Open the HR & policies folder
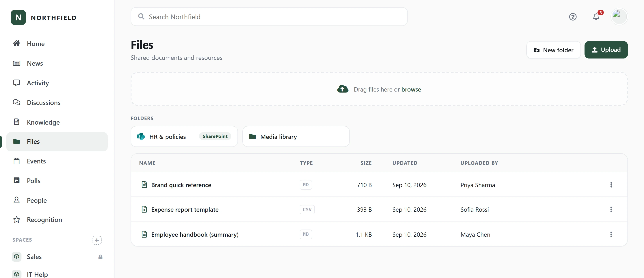Image resolution: width=644 pixels, height=278 pixels. tap(184, 136)
